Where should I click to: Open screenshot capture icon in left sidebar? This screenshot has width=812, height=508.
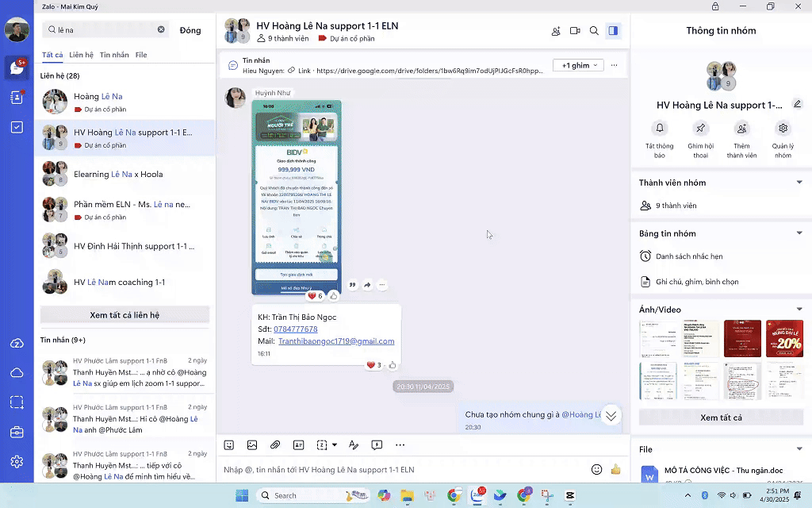pyautogui.click(x=17, y=402)
